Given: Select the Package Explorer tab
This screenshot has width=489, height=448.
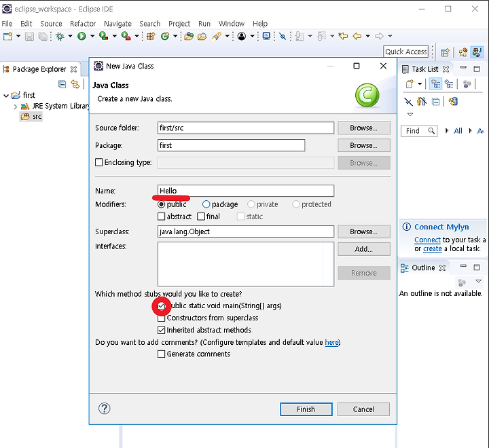Looking at the screenshot, I should click(x=39, y=69).
